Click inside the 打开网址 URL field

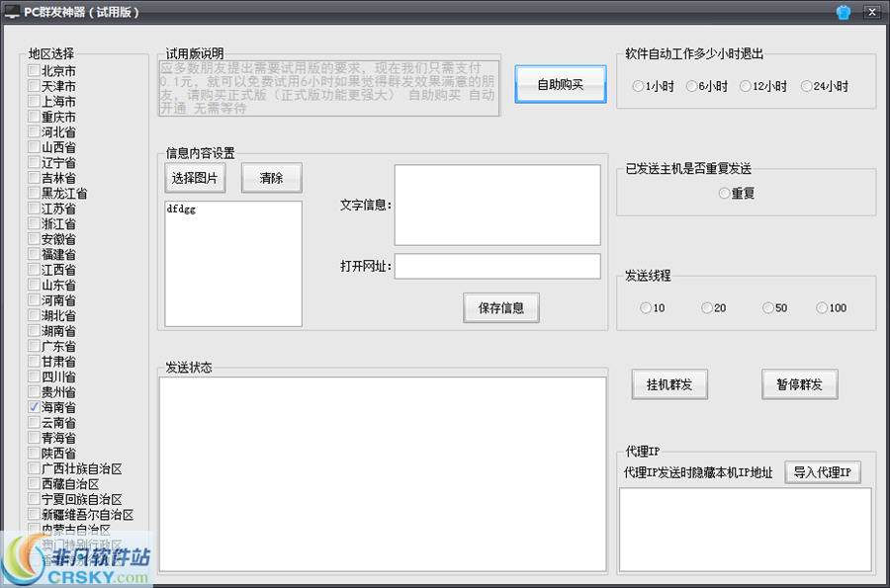pos(498,266)
